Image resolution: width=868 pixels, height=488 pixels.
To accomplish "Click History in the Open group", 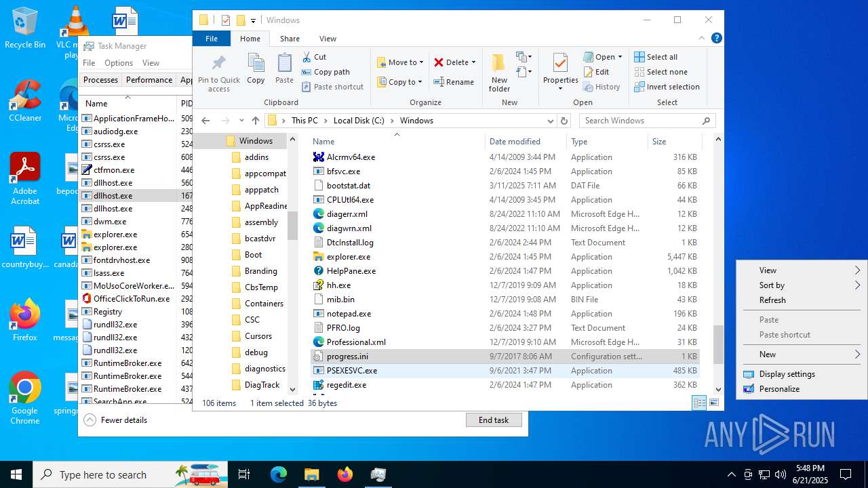I will click(601, 87).
